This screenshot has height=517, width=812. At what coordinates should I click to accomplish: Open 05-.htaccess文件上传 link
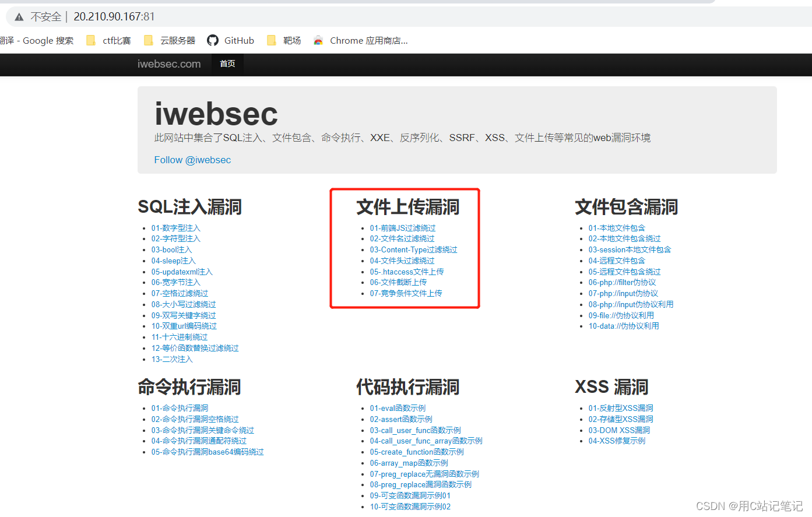[x=407, y=272]
